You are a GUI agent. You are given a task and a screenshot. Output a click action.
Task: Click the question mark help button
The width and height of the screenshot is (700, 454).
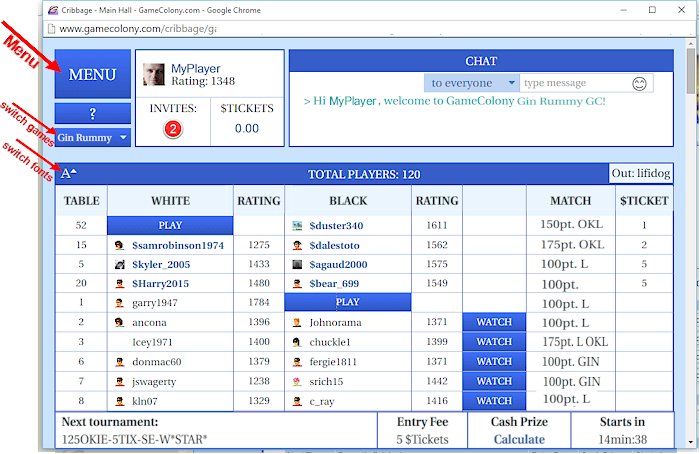[x=93, y=114]
